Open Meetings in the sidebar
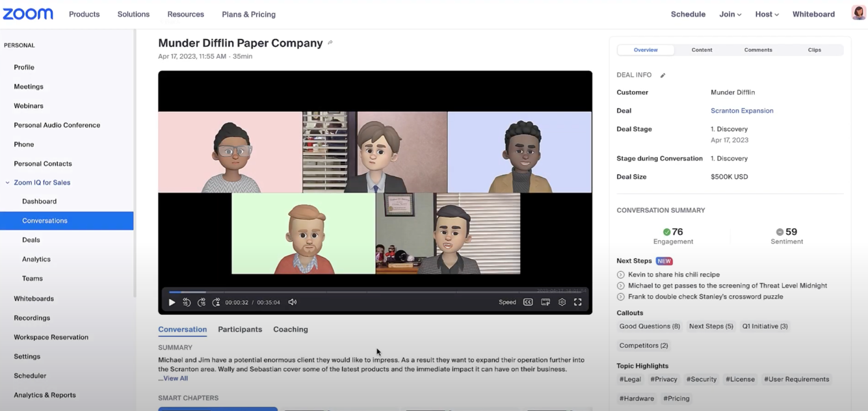868x411 pixels. pyautogui.click(x=29, y=86)
